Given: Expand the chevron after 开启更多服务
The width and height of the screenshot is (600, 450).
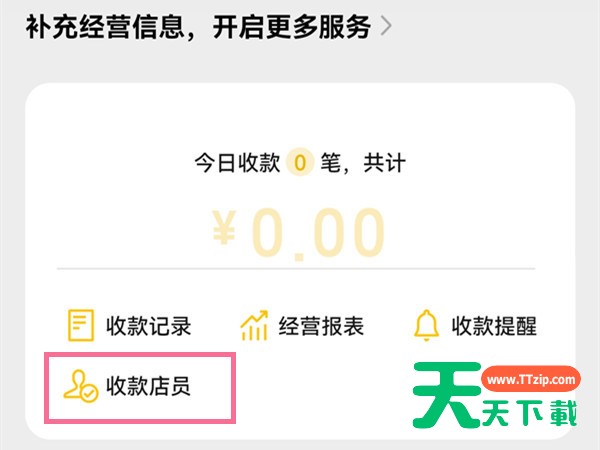Looking at the screenshot, I should 386,27.
